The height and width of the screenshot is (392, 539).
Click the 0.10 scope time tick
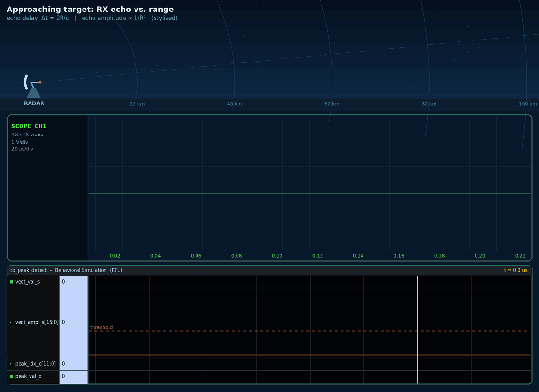coord(277,256)
